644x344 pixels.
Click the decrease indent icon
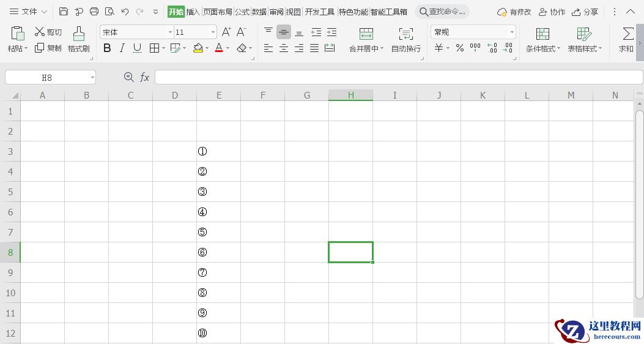pyautogui.click(x=316, y=32)
